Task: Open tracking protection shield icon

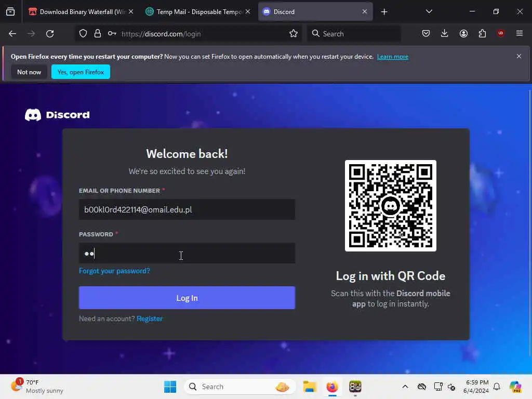Action: [x=83, y=34]
